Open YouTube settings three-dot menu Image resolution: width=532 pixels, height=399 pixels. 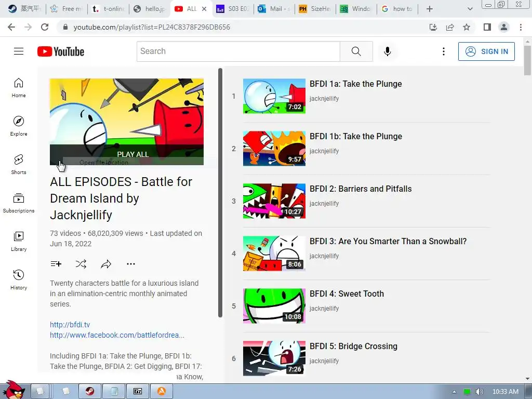tap(444, 51)
